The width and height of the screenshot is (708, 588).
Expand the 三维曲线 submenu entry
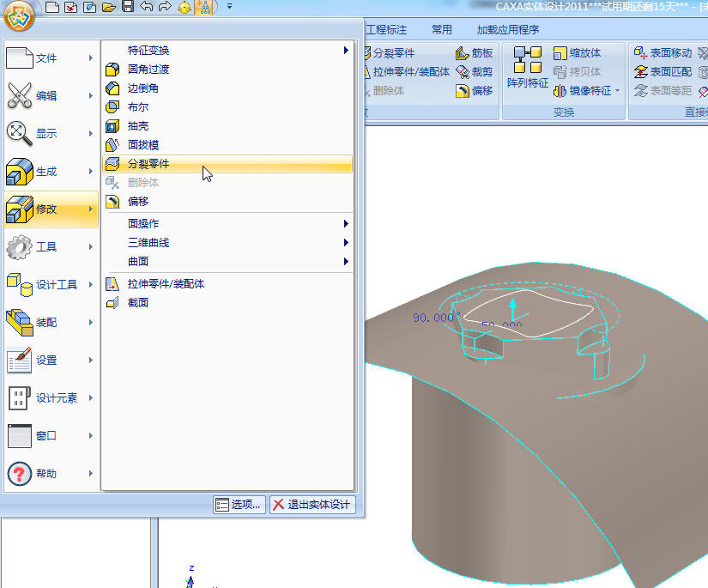click(227, 242)
